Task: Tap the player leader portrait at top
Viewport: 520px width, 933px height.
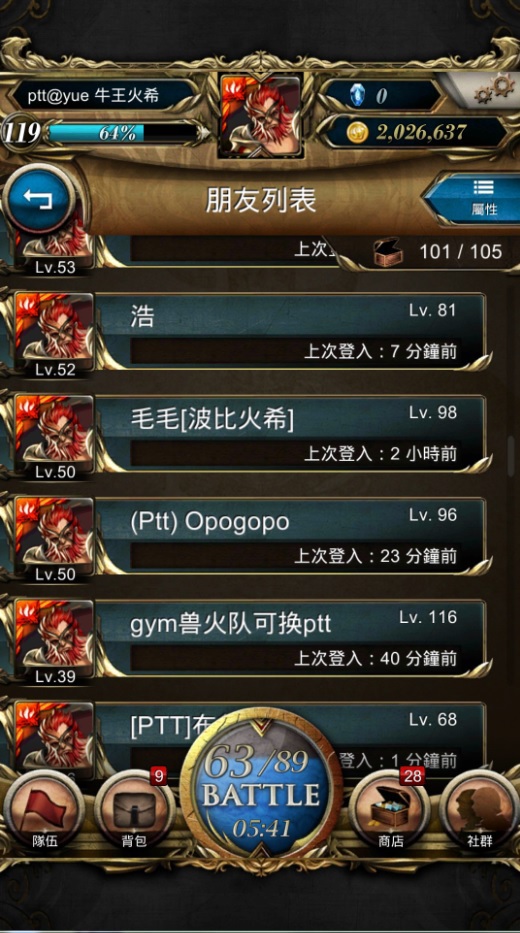Action: click(x=261, y=115)
